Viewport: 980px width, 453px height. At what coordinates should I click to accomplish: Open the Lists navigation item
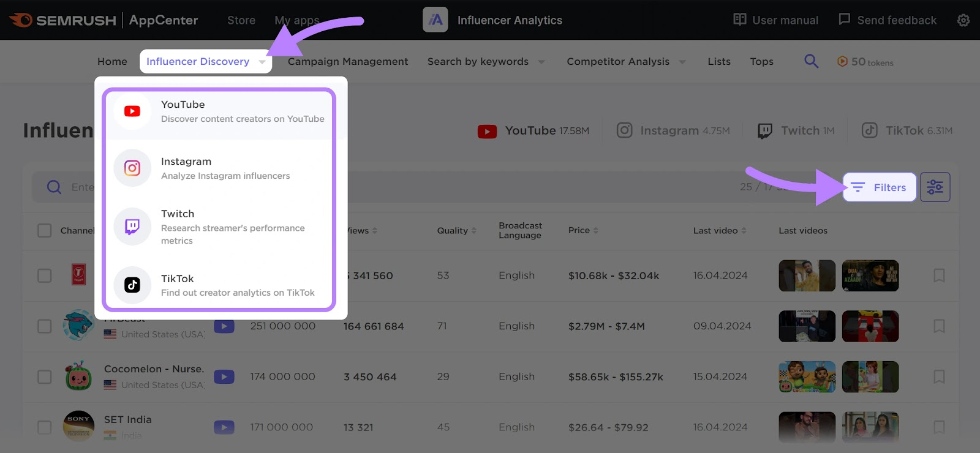[x=719, y=61]
